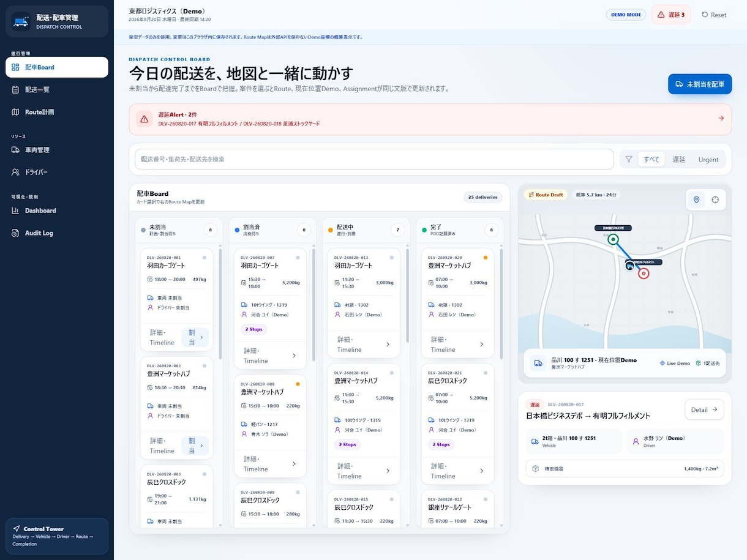Click the red destination marker on map
Image resolution: width=747 pixels, height=560 pixels.
(644, 274)
